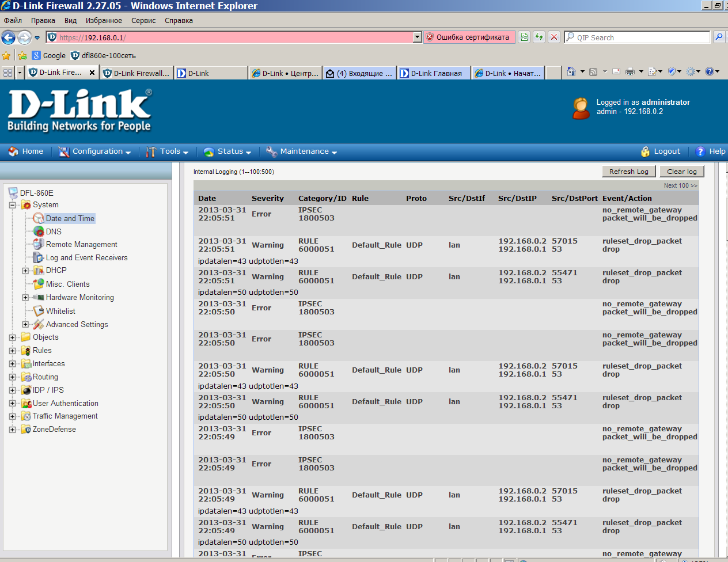Screen dimensions: 728x562
Task: Click the D-Link logo
Action: tap(79, 110)
